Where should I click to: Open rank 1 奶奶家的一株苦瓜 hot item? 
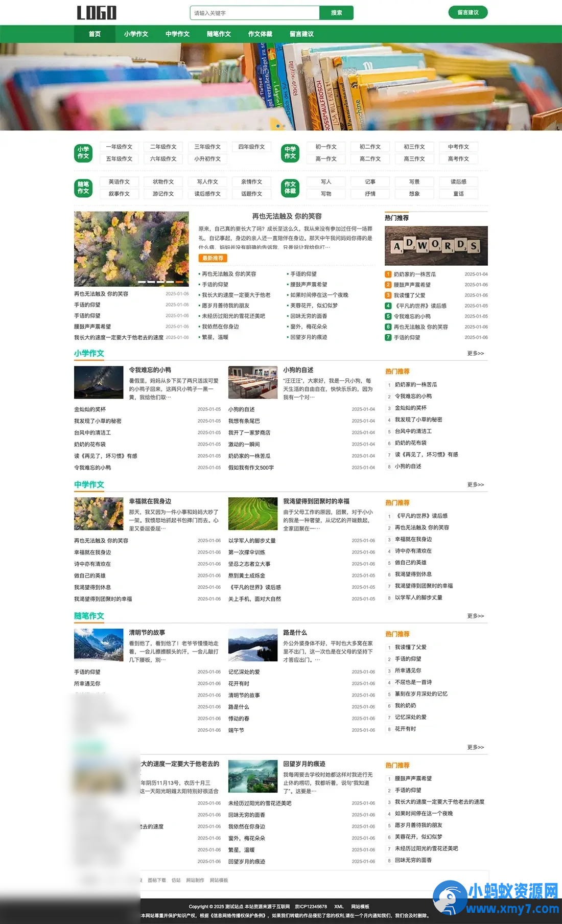coord(415,274)
